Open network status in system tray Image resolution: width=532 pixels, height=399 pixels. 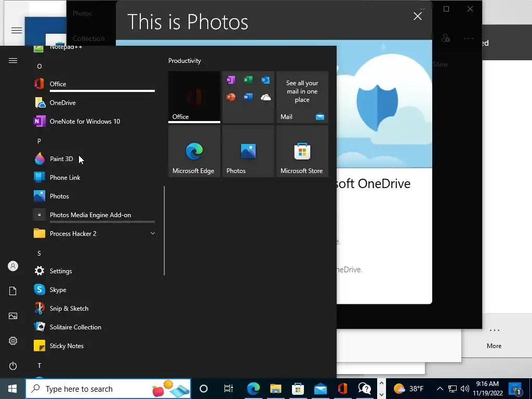[x=453, y=389]
